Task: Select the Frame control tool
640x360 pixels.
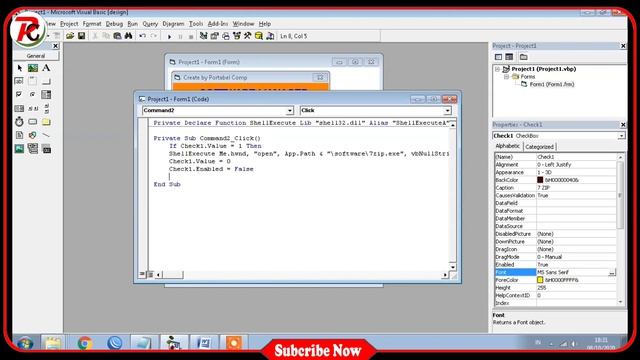Action: click(33, 81)
